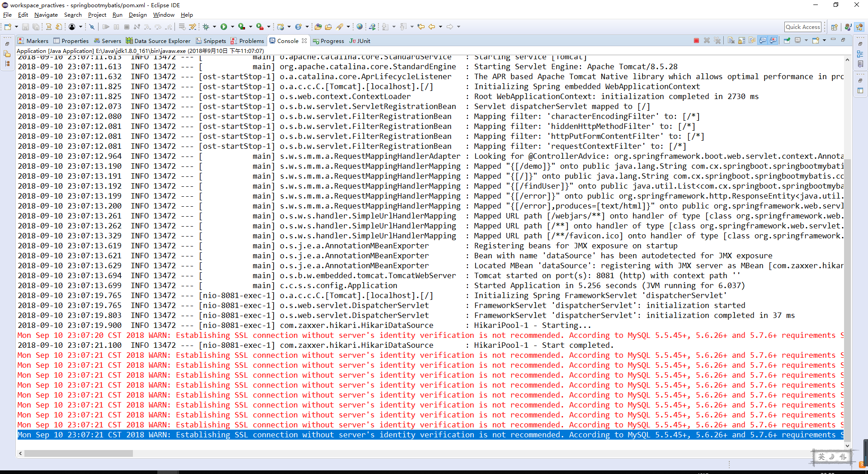
Task: Click the New file toolbar icon
Action: tap(8, 27)
